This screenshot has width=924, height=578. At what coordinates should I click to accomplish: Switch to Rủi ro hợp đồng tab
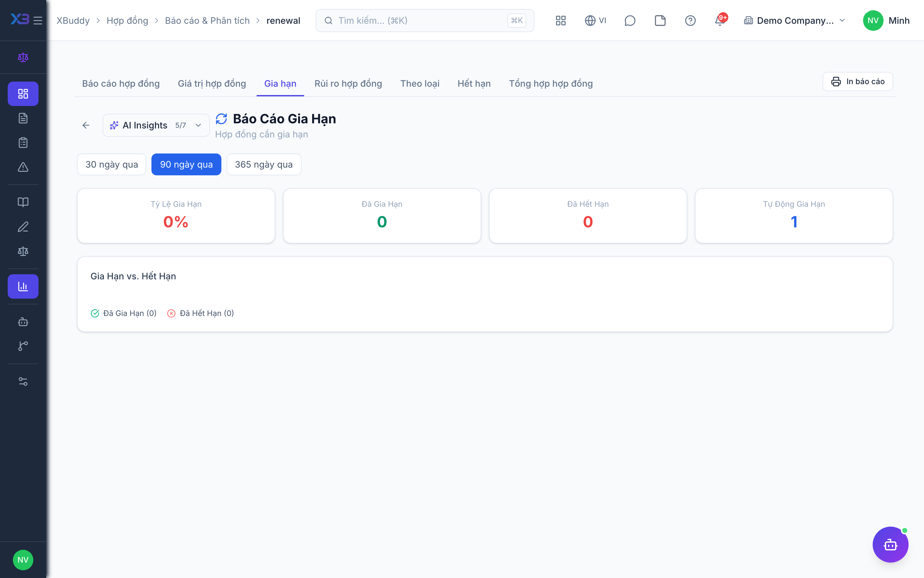348,83
